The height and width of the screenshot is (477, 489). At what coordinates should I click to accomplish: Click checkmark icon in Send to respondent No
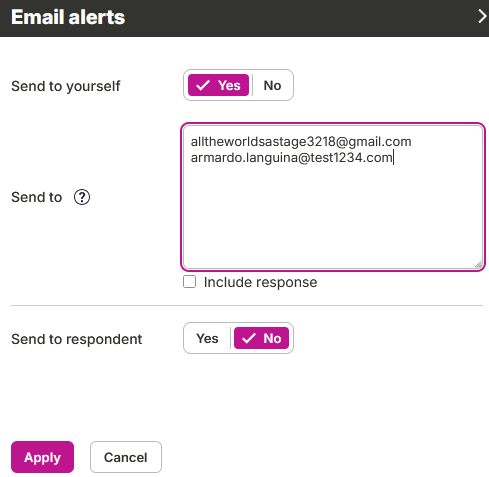(249, 338)
